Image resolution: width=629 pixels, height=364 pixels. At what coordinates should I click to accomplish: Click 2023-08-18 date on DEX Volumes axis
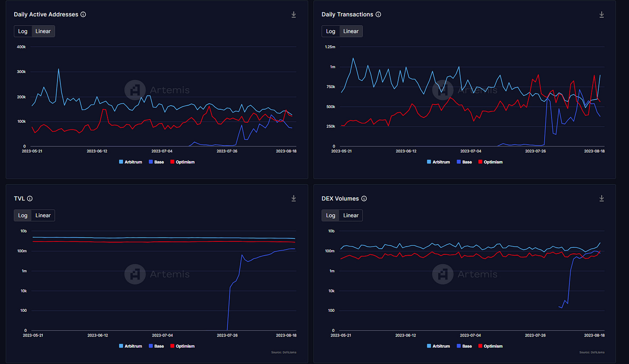point(594,336)
